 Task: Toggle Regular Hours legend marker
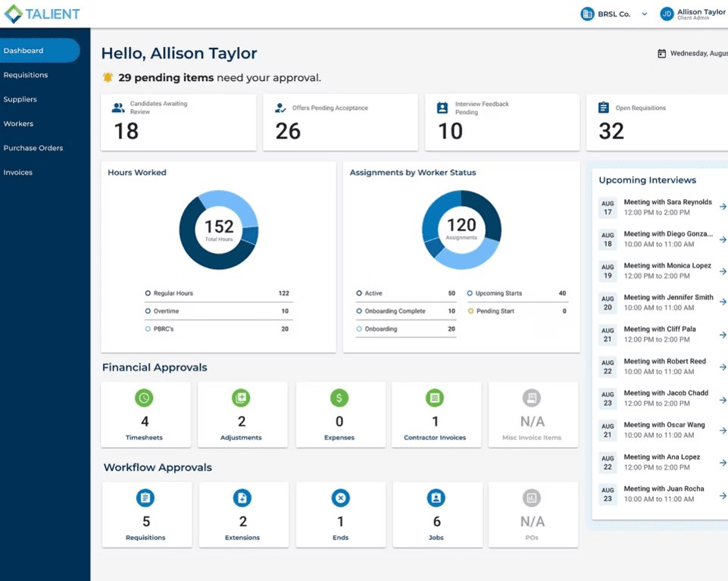(x=148, y=293)
